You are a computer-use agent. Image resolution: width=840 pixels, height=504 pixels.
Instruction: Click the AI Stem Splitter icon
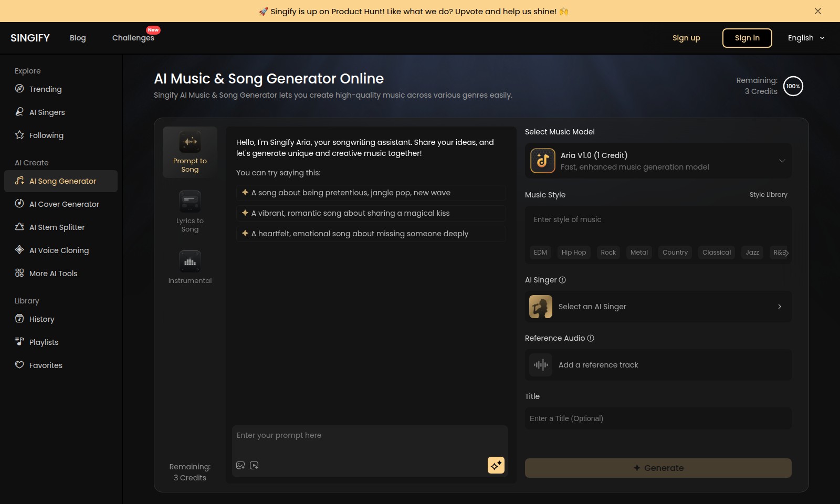pyautogui.click(x=19, y=227)
